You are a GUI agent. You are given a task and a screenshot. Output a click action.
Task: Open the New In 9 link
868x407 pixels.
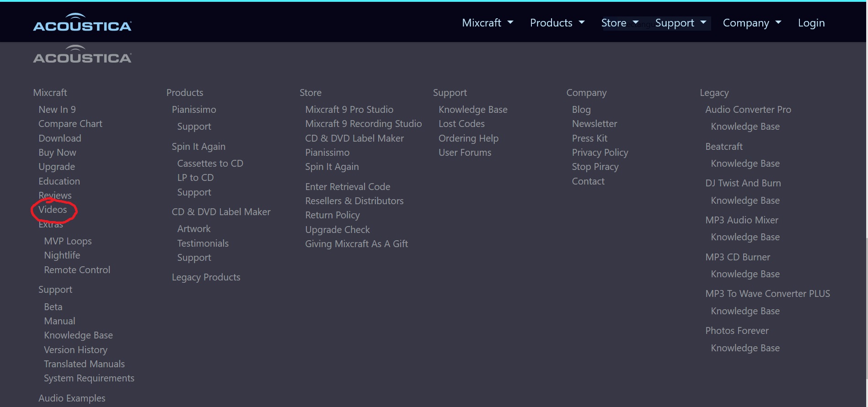[57, 110]
